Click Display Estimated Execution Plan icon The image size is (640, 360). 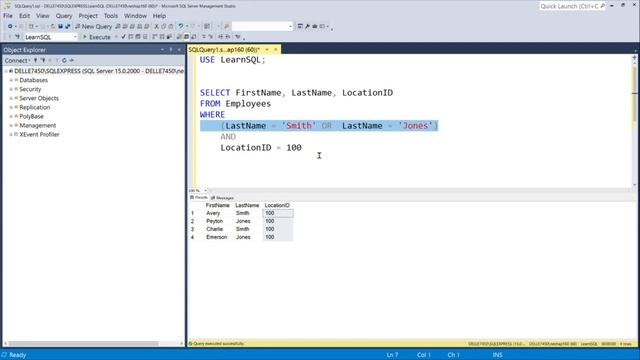coord(131,37)
